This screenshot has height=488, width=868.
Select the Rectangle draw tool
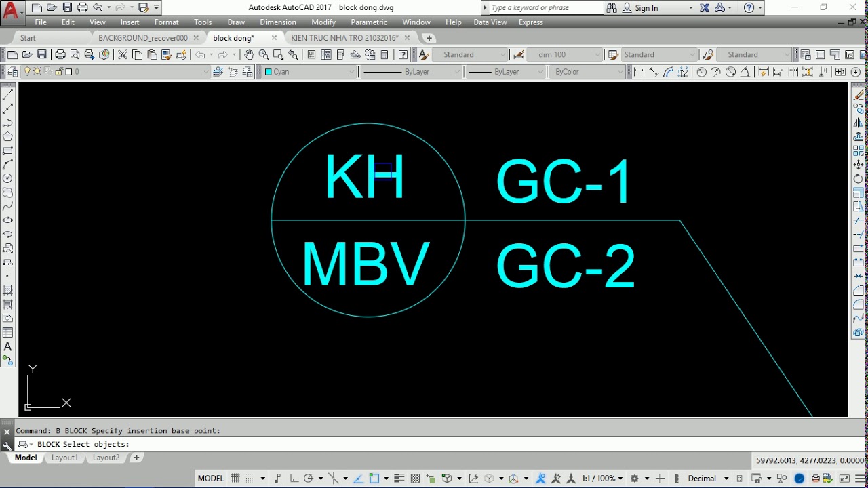(8, 150)
